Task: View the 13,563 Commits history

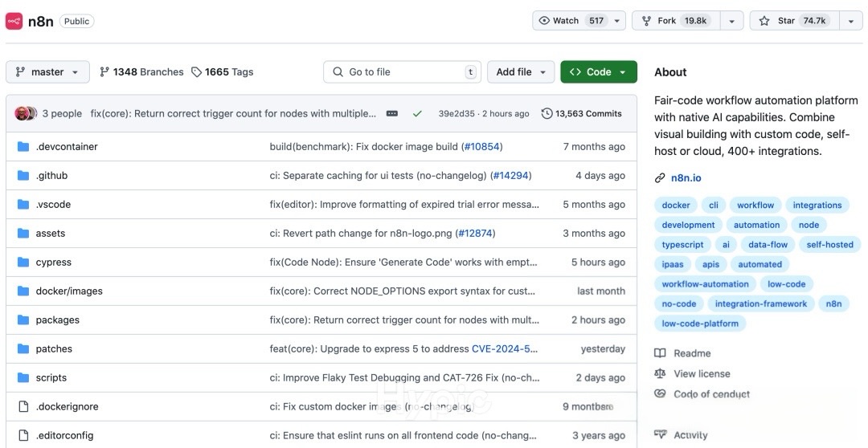Action: (x=582, y=113)
